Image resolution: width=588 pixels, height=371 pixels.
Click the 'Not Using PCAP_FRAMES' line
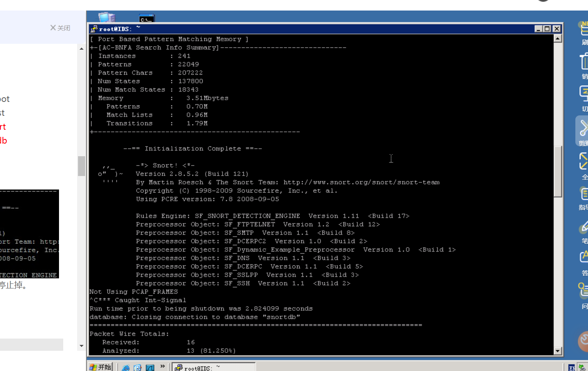coord(134,292)
